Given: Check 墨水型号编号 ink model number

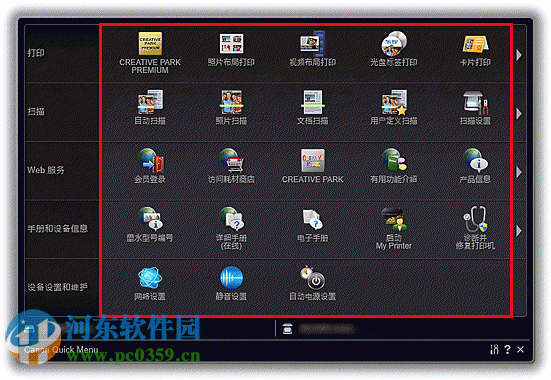Looking at the screenshot, I should (150, 219).
